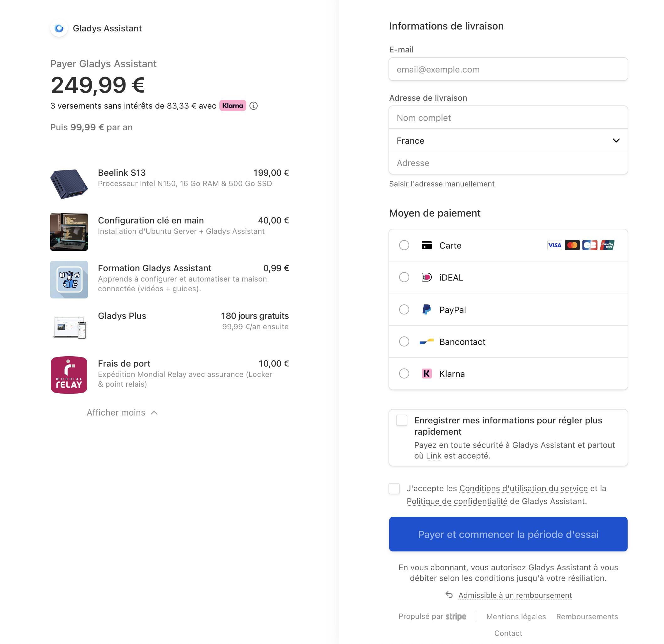Click the Visa card logo
The height and width of the screenshot is (644, 664).
[x=554, y=245]
